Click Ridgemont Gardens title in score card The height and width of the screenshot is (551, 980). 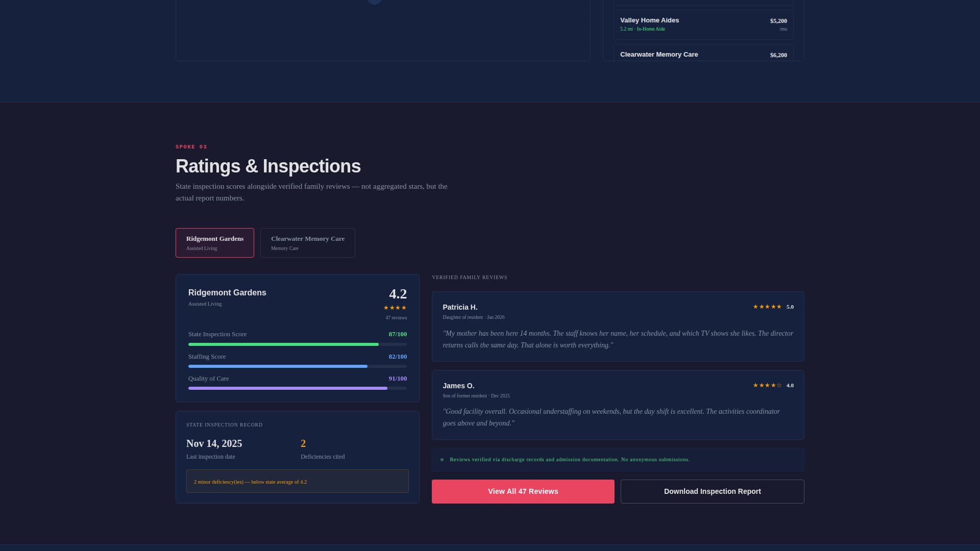point(227,293)
